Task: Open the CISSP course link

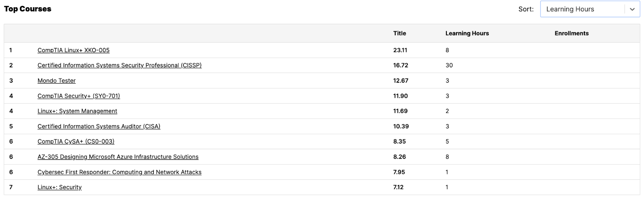Action: tap(120, 65)
